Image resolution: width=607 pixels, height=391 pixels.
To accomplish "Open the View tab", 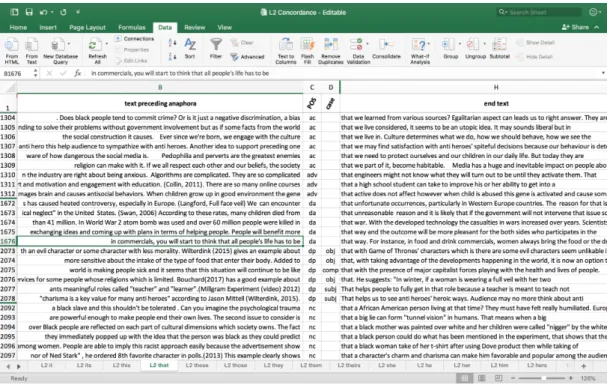I will pos(225,27).
